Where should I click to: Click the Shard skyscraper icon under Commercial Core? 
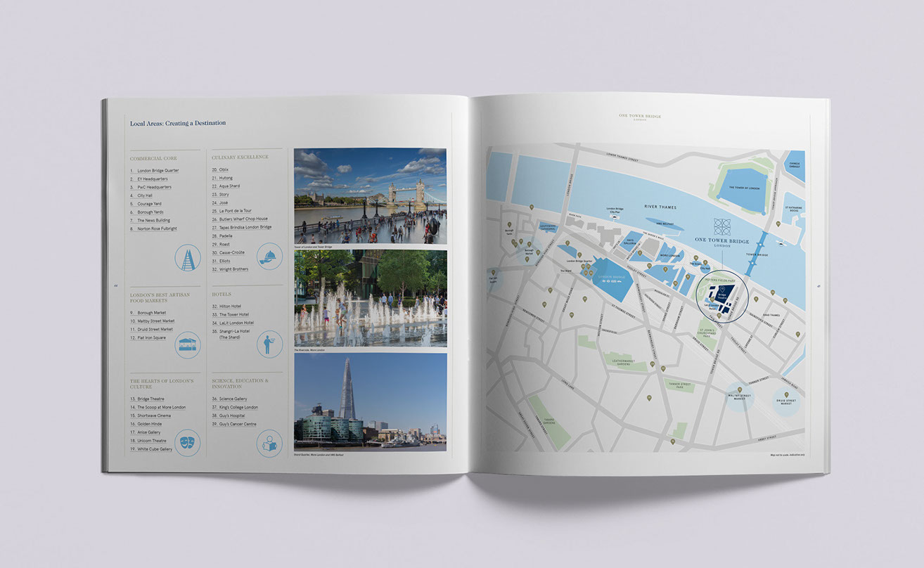[x=187, y=258]
